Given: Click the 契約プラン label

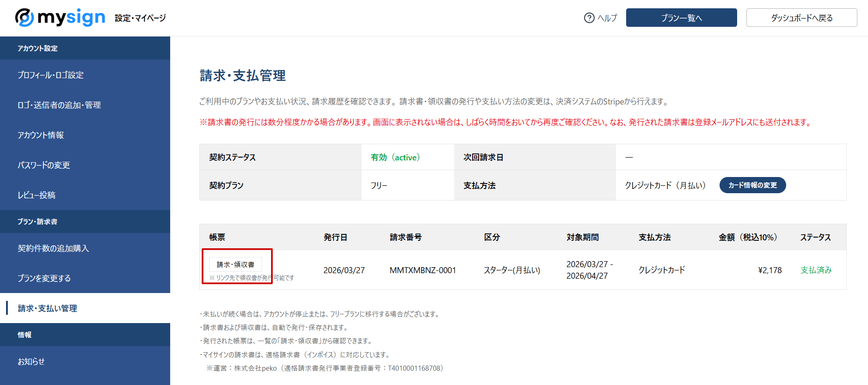Looking at the screenshot, I should pos(226,185).
